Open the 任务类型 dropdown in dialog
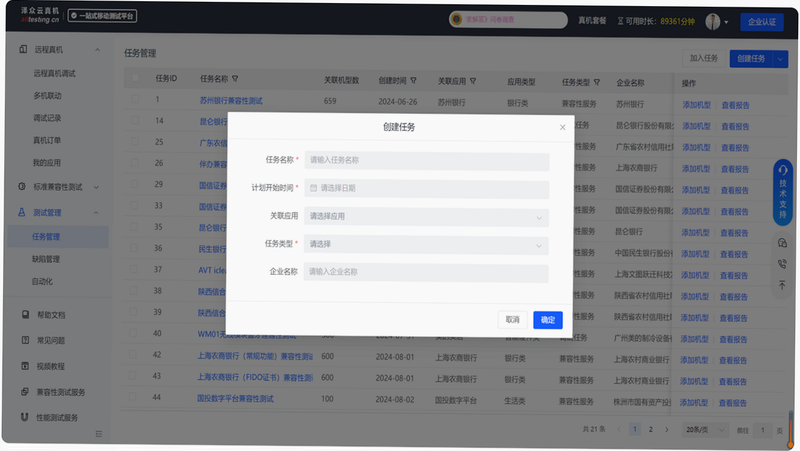800x451 pixels. [x=426, y=244]
